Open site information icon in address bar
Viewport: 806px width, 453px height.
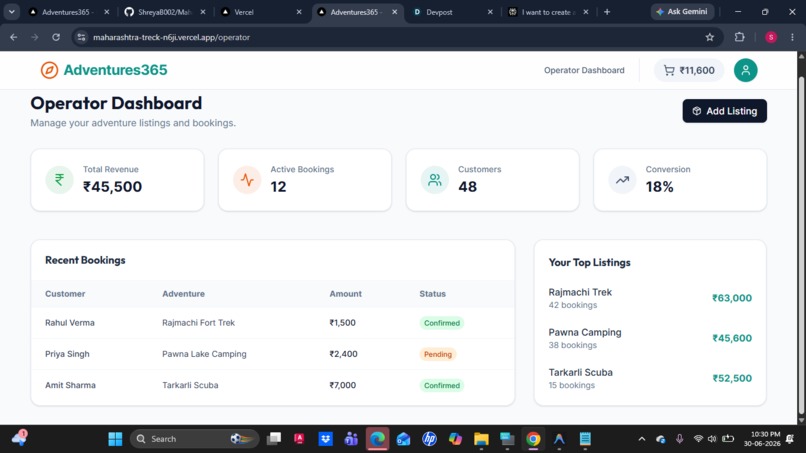pyautogui.click(x=81, y=37)
